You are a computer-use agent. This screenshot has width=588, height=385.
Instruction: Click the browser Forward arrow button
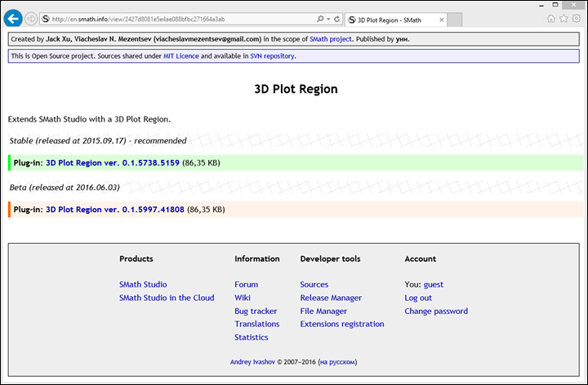(x=31, y=18)
